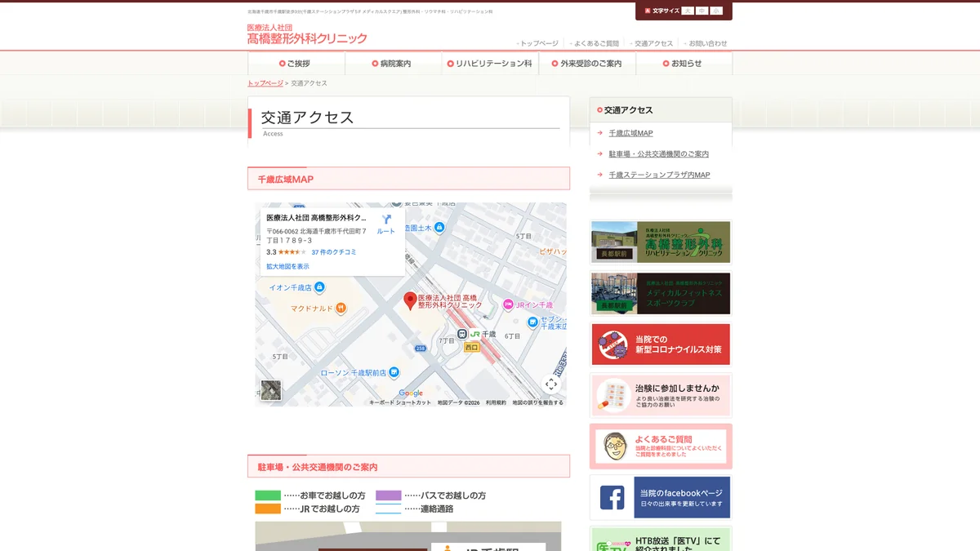Open the 当院のfacebookページ banner
Viewport: 980px width, 551px height.
coord(661,498)
